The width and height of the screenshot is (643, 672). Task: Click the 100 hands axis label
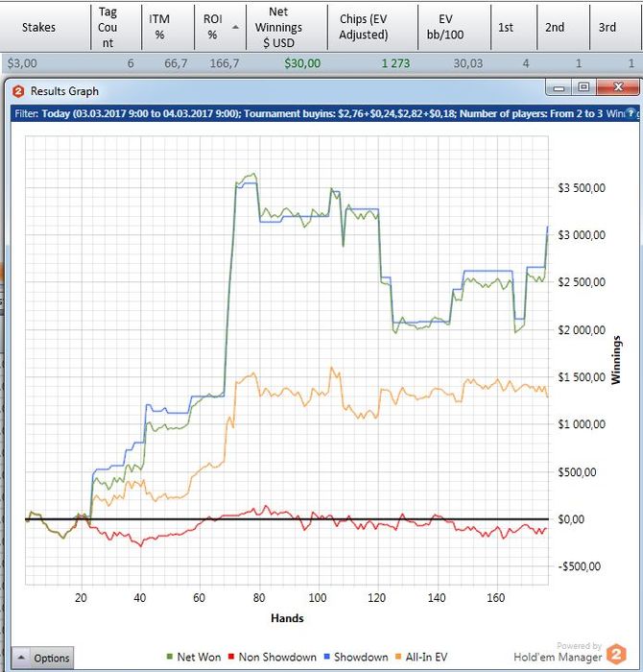coord(318,597)
